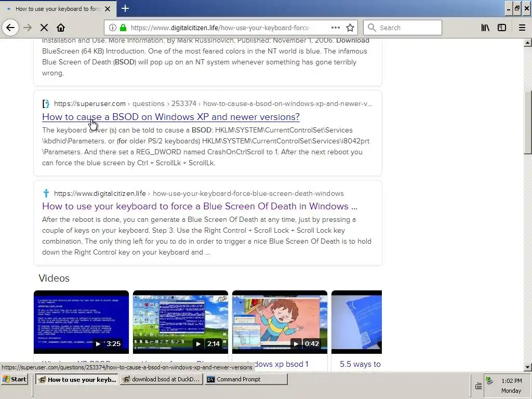Play the 3:25 blue screen video

coord(81,322)
